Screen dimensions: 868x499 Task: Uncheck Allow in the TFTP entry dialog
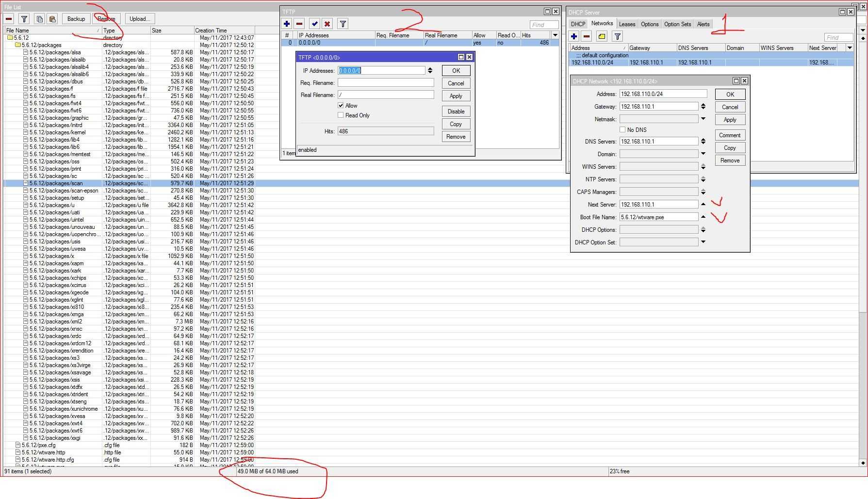coord(341,105)
